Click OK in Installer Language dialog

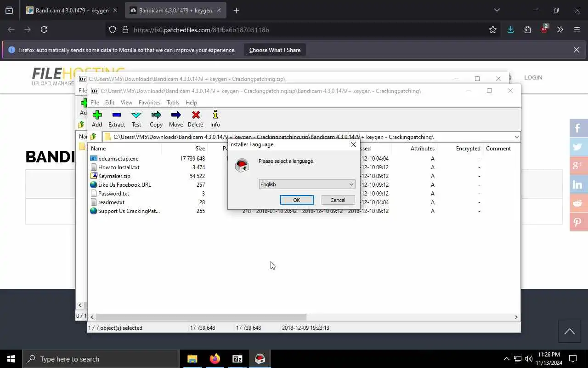click(x=297, y=200)
